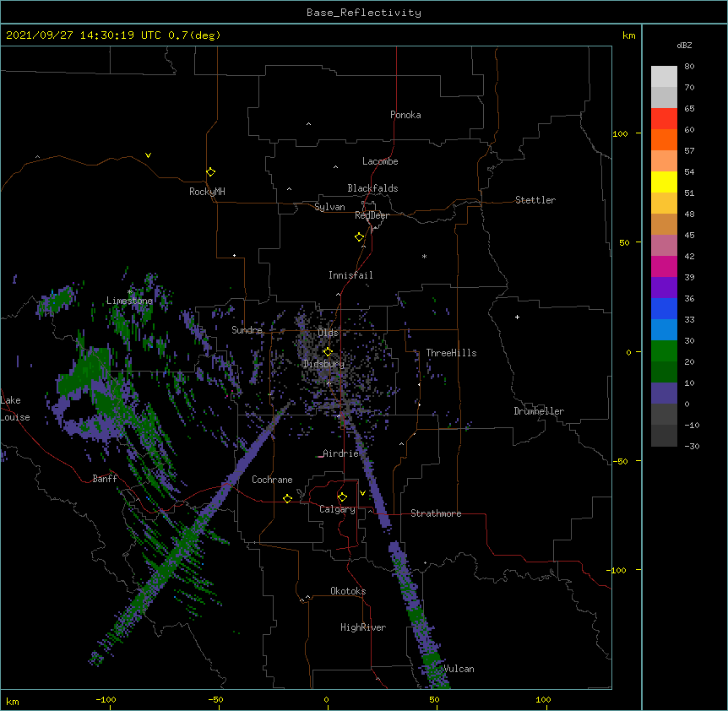
Task: Click the Okotoks label
Action: pyautogui.click(x=348, y=591)
